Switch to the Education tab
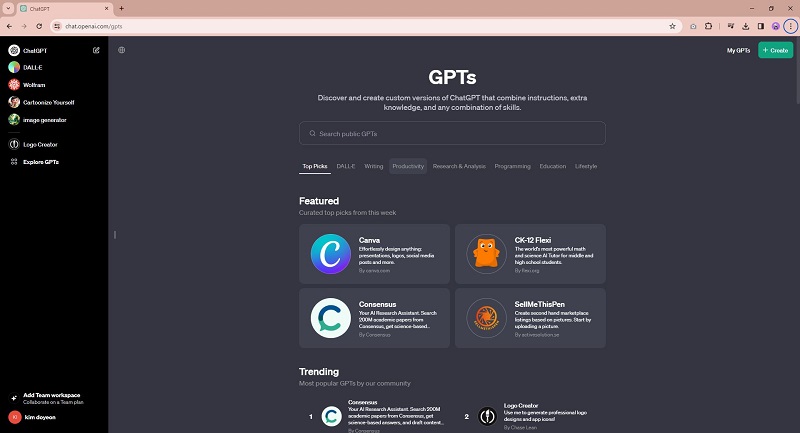Screen dimensions: 800x433 (553, 166)
